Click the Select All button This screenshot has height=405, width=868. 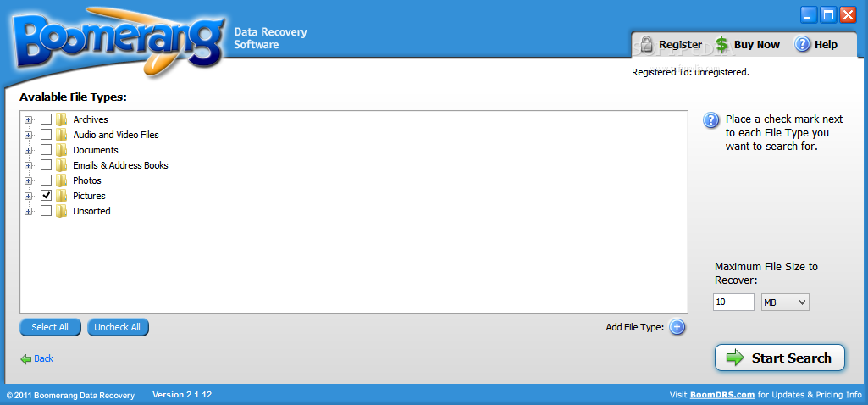tap(50, 327)
